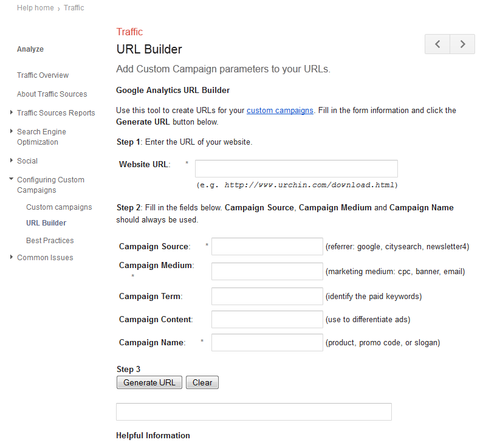Go to previous article with left arrow

coord(437,44)
